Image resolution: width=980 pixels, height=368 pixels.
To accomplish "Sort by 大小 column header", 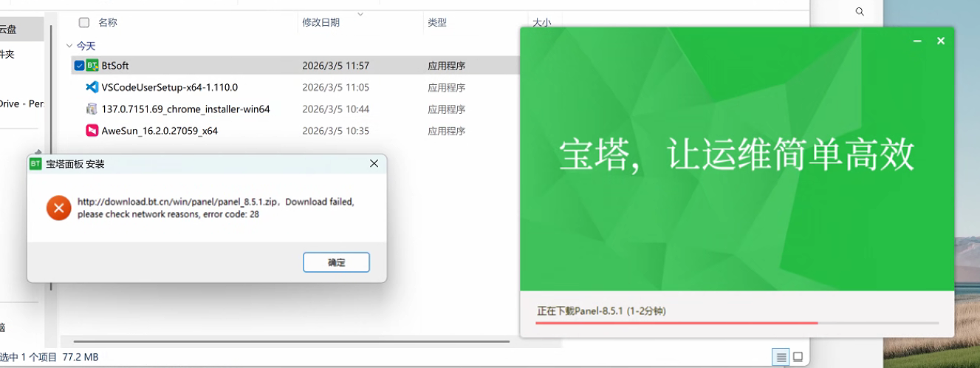I will (x=541, y=22).
